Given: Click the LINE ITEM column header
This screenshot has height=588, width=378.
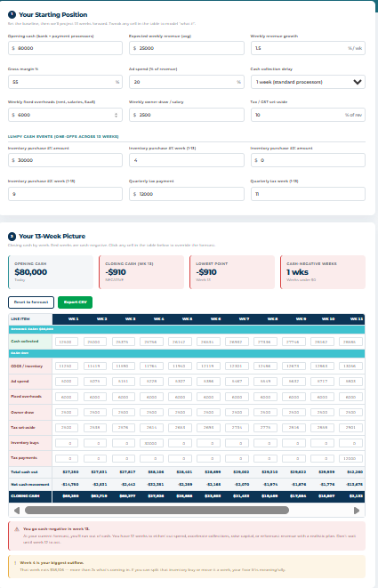Looking at the screenshot, I should 30,319.
